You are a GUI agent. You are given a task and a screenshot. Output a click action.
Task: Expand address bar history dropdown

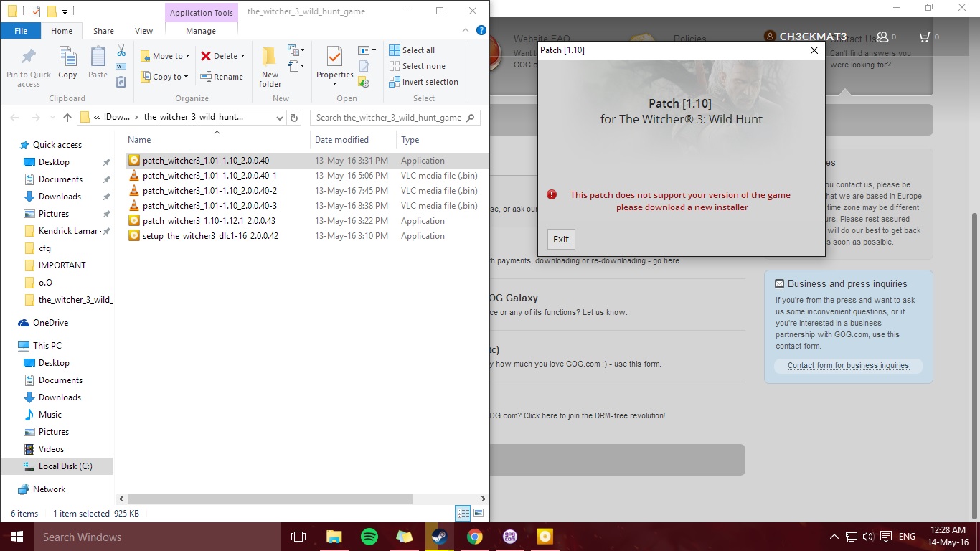pyautogui.click(x=280, y=118)
